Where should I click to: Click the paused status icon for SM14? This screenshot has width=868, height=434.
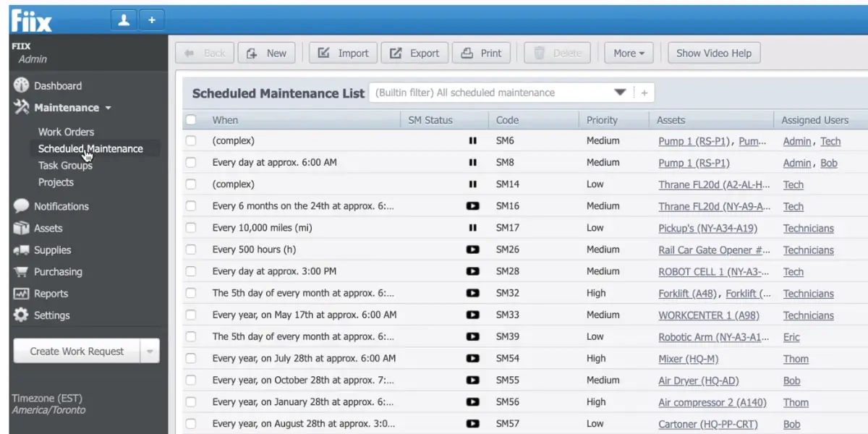pos(473,184)
